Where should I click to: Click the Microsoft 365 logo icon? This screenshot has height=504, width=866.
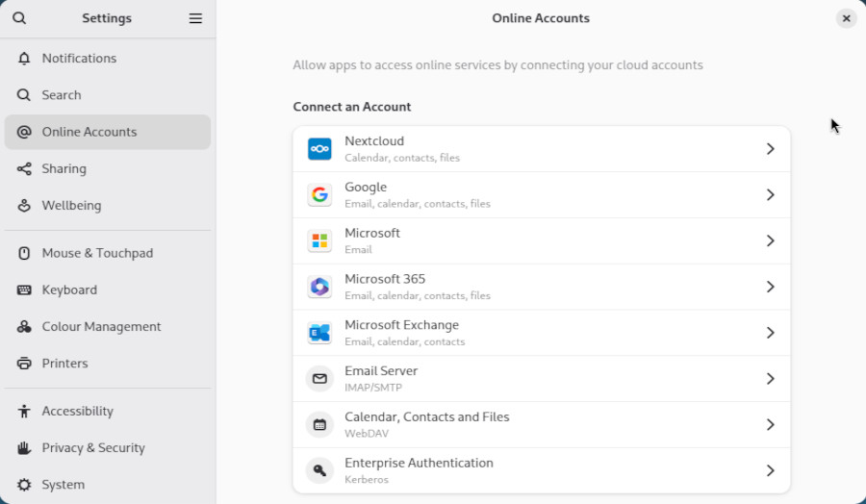tap(319, 287)
